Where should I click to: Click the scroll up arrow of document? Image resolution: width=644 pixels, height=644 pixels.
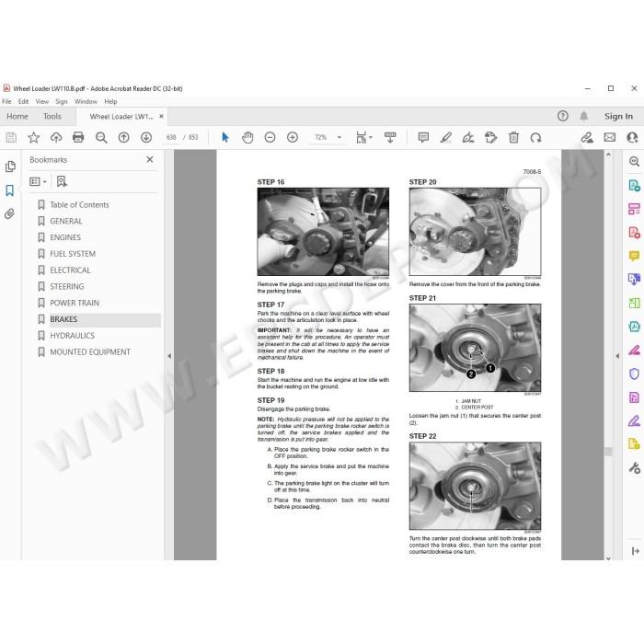pos(608,155)
